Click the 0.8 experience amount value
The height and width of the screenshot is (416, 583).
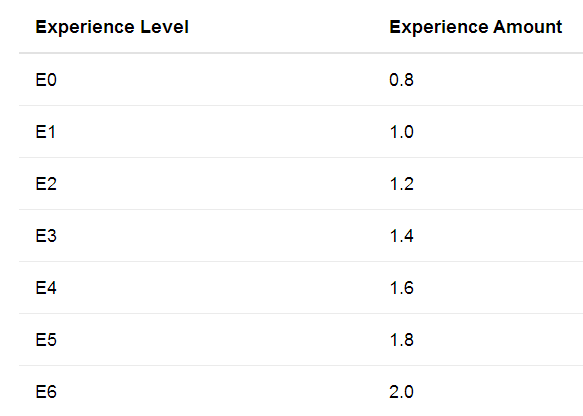click(401, 80)
